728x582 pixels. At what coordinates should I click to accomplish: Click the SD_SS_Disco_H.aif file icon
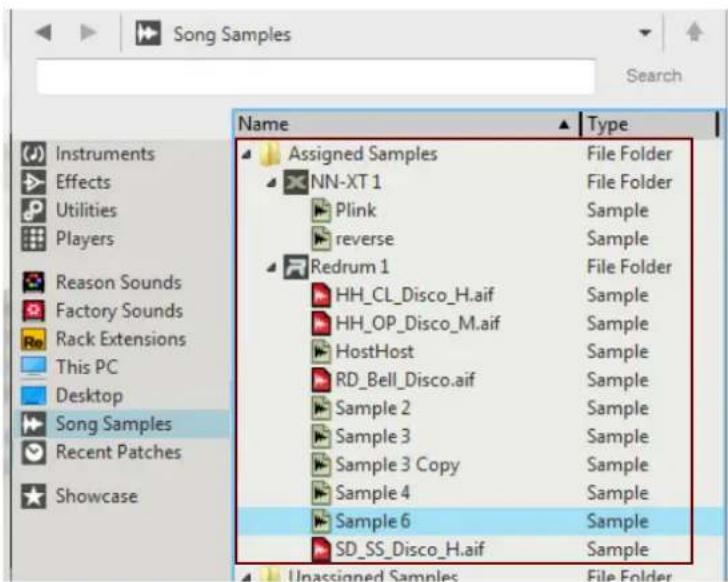[321, 550]
